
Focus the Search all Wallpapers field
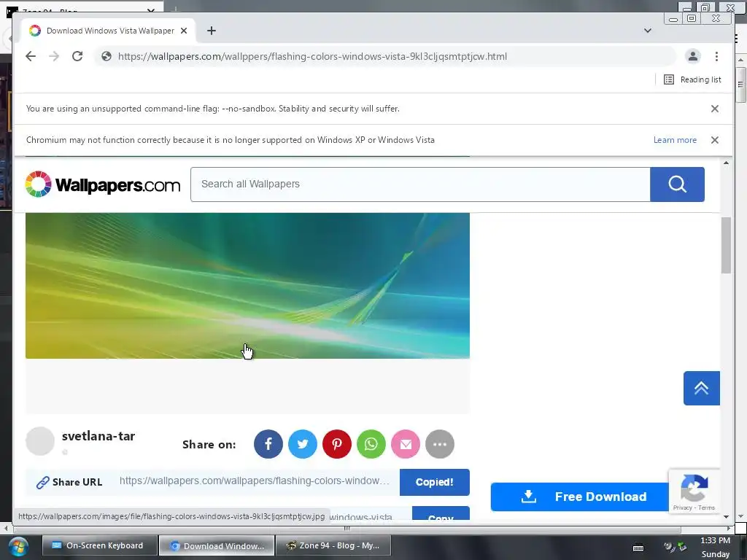[x=420, y=184]
